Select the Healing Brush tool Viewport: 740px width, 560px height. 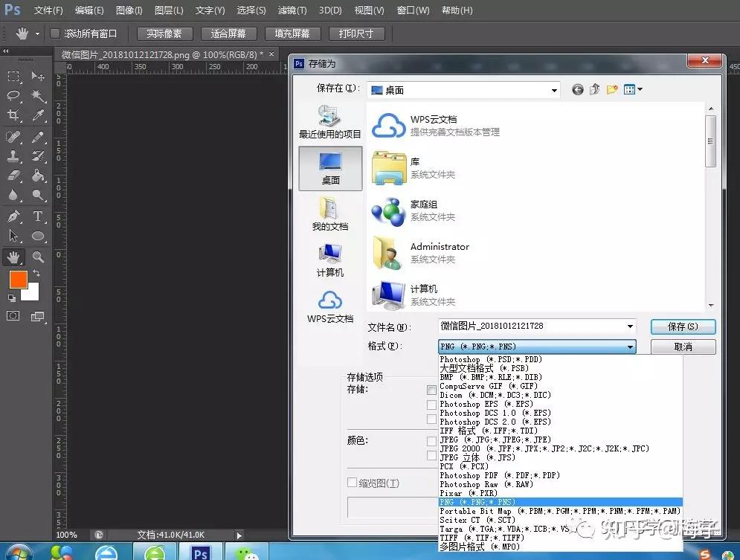pos(13,137)
